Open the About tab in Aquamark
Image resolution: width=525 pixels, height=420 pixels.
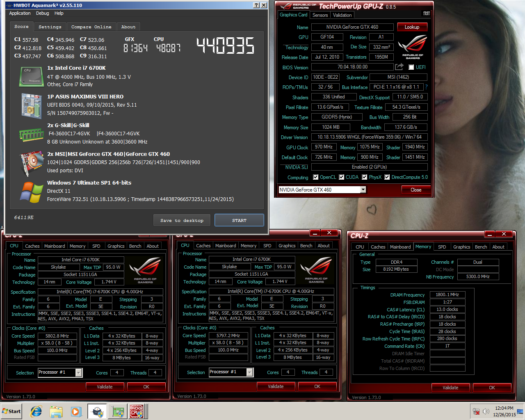point(128,27)
